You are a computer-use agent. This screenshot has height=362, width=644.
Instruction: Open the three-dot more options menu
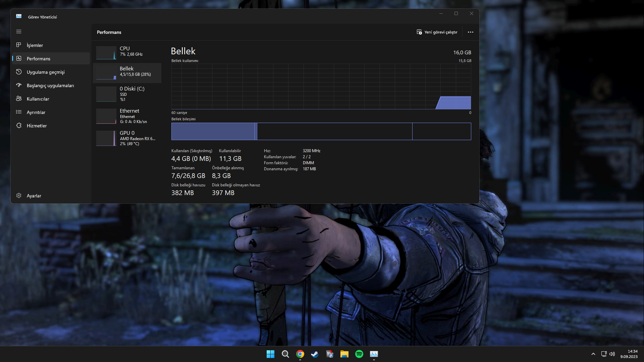[x=470, y=32]
